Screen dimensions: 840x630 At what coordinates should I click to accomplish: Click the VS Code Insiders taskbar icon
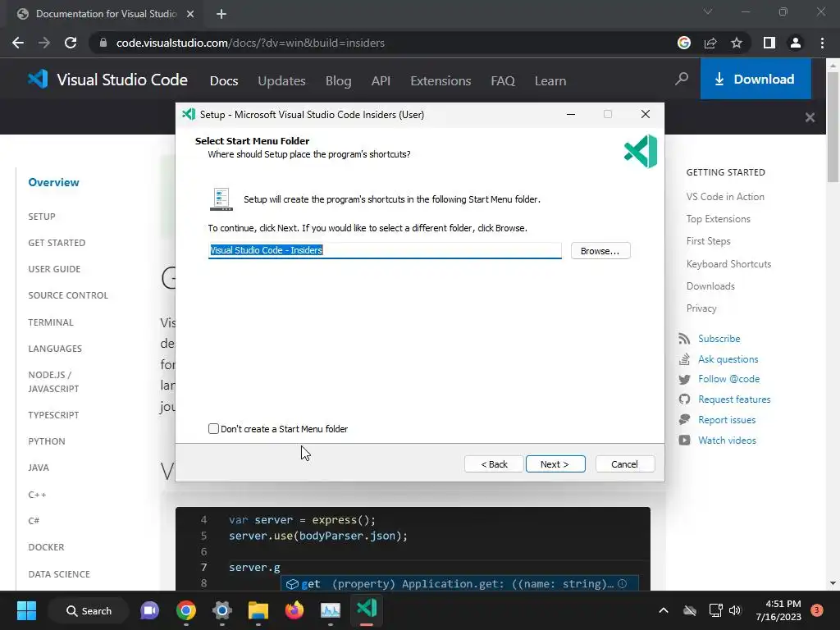pos(367,609)
